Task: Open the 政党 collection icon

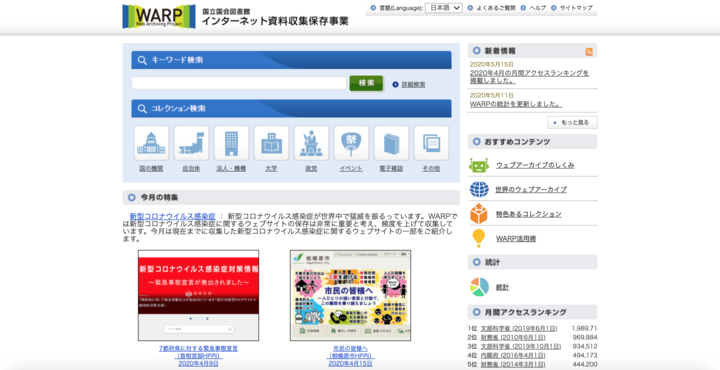Action: [x=311, y=143]
